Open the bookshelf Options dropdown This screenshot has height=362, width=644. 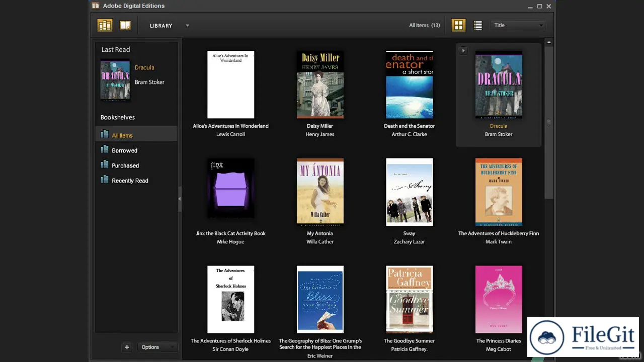156,347
